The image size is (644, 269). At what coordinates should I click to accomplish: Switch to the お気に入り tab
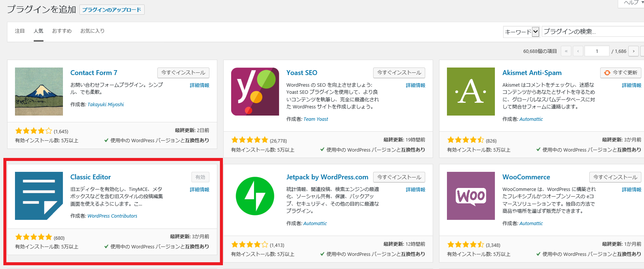point(93,31)
